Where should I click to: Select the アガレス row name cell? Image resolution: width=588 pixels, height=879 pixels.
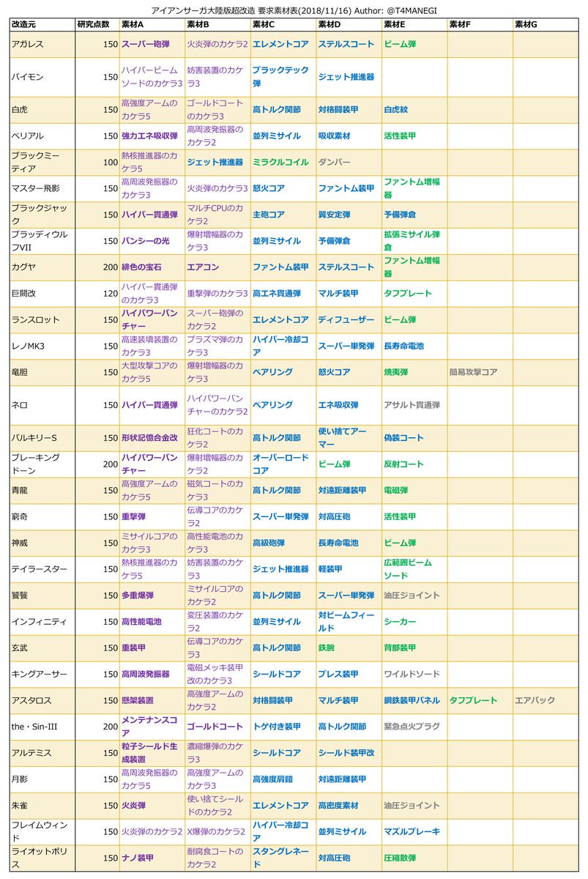[28, 44]
